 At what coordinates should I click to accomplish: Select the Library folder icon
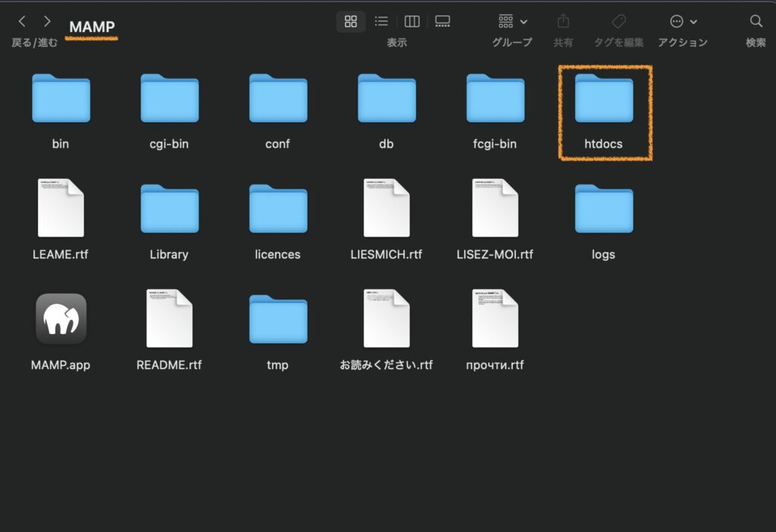click(x=169, y=208)
